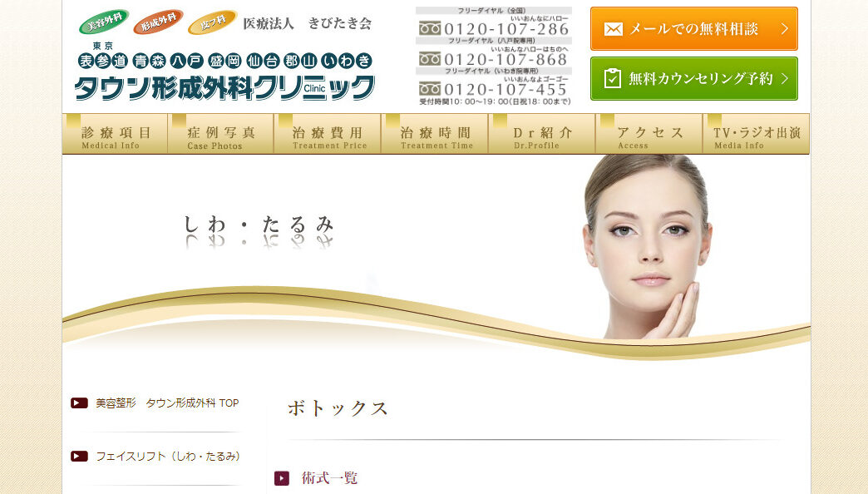Click the yellow 皮フ科 oval badge

tap(212, 22)
